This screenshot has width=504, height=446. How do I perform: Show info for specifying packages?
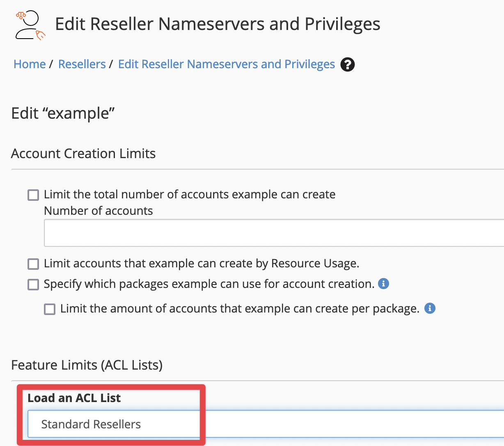click(383, 284)
